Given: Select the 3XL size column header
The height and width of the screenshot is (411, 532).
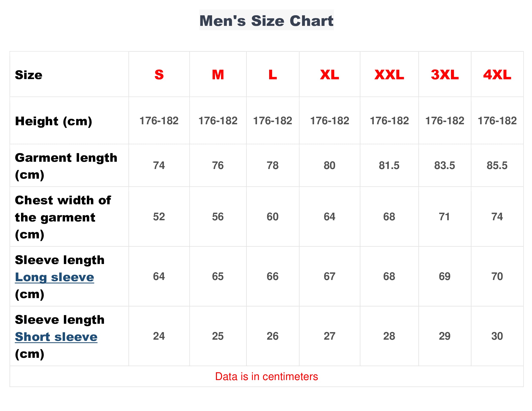Looking at the screenshot, I should (x=444, y=74).
